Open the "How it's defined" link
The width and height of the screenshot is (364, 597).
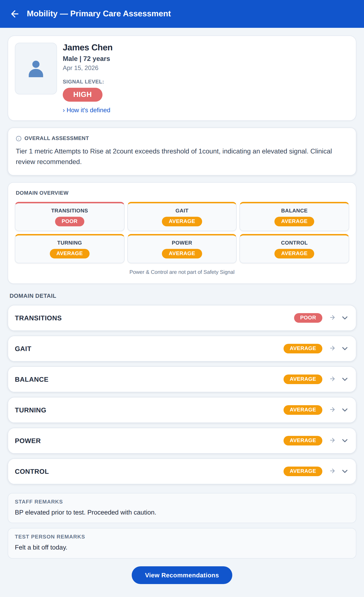point(86,110)
